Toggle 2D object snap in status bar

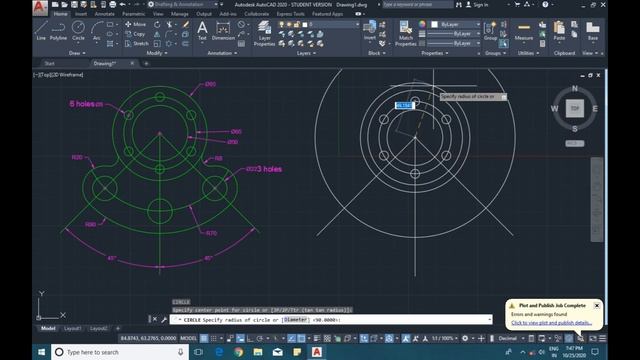click(301, 338)
